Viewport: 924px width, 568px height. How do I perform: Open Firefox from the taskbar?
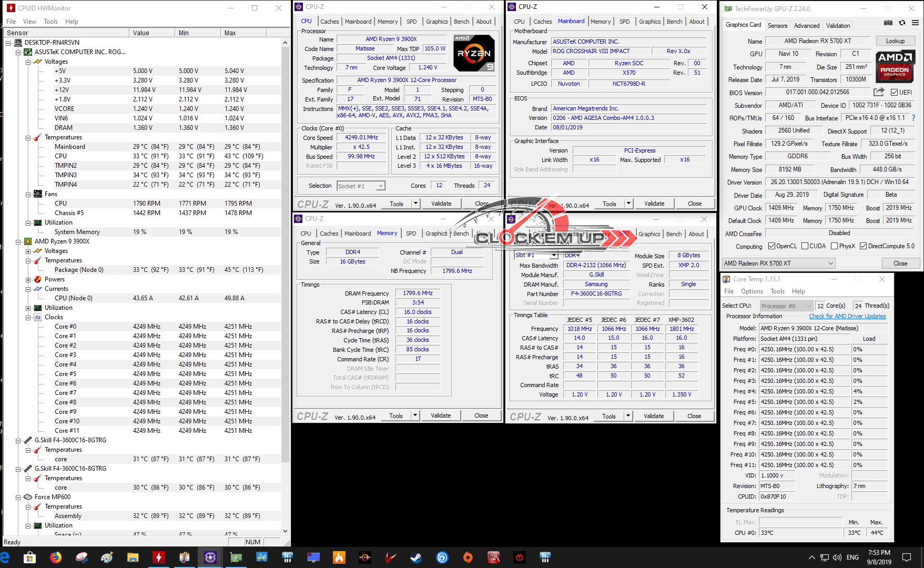[x=56, y=557]
